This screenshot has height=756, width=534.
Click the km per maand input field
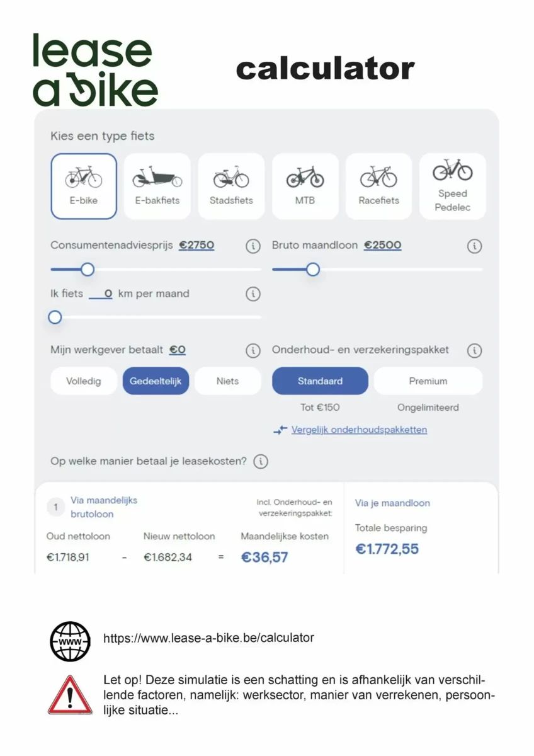101,294
